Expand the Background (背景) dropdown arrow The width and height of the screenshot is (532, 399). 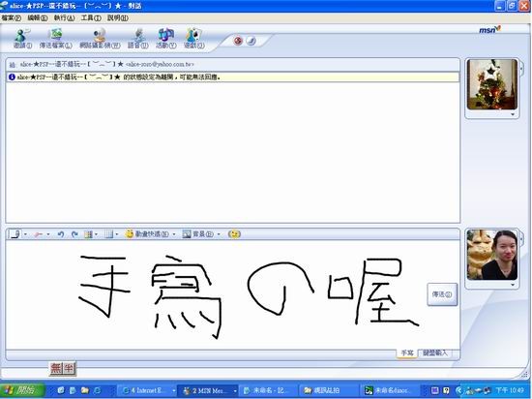coord(219,234)
